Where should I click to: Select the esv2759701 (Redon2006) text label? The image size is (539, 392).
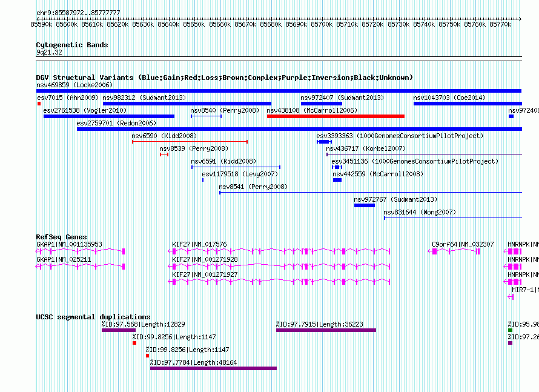[116, 123]
